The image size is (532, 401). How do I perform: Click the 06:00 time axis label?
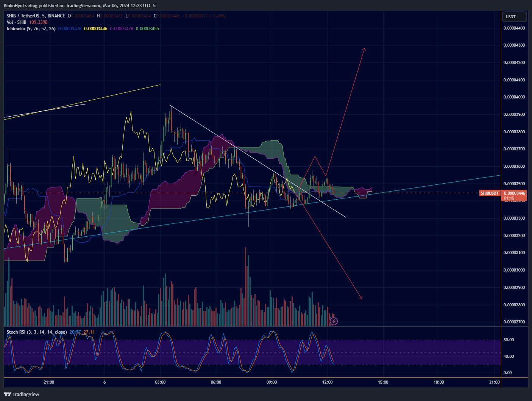(x=216, y=382)
